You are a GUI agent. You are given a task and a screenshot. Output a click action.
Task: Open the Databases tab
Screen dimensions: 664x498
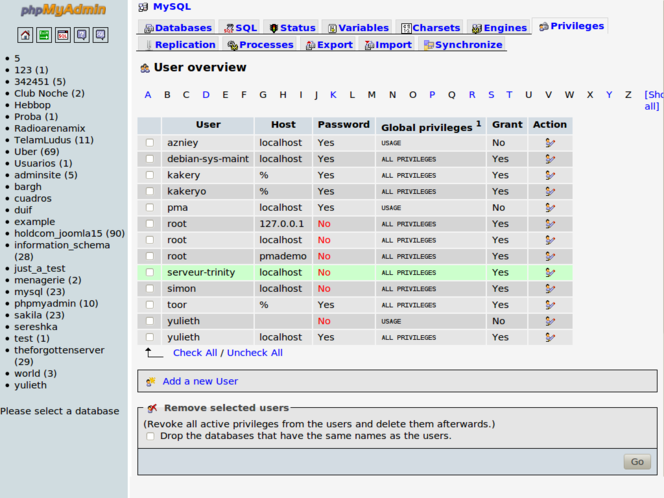pyautogui.click(x=178, y=28)
